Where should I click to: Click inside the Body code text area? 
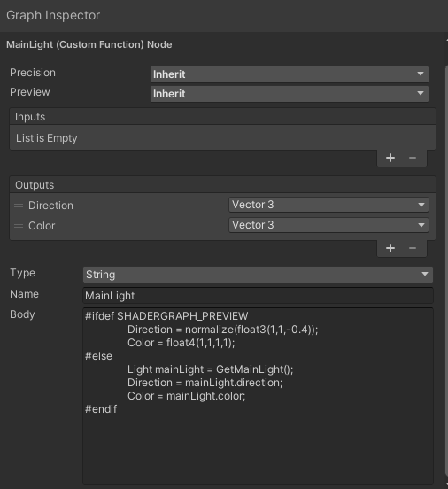[258, 395]
